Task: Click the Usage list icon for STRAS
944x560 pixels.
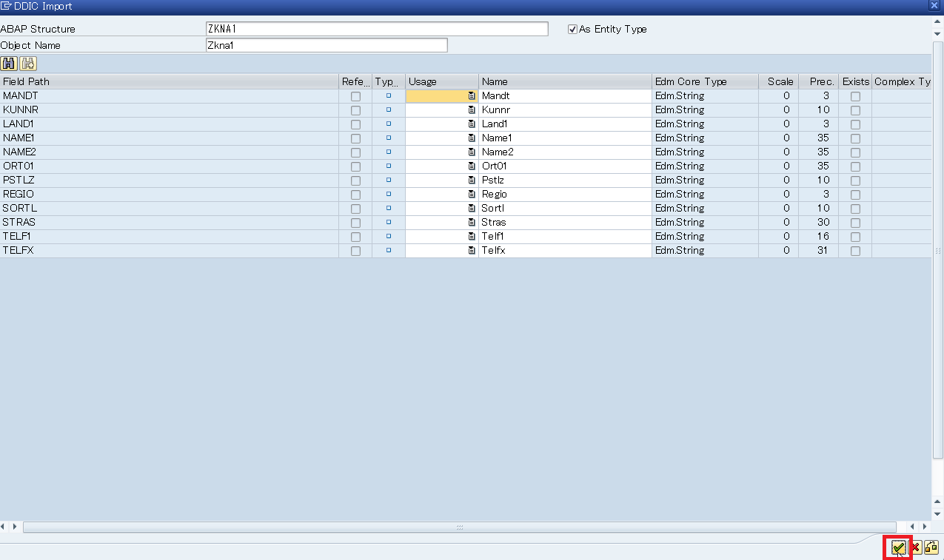Action: tap(472, 223)
